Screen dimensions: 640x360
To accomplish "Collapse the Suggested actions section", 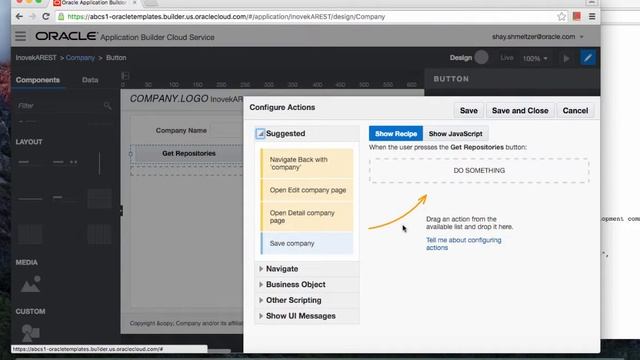I will coord(260,133).
